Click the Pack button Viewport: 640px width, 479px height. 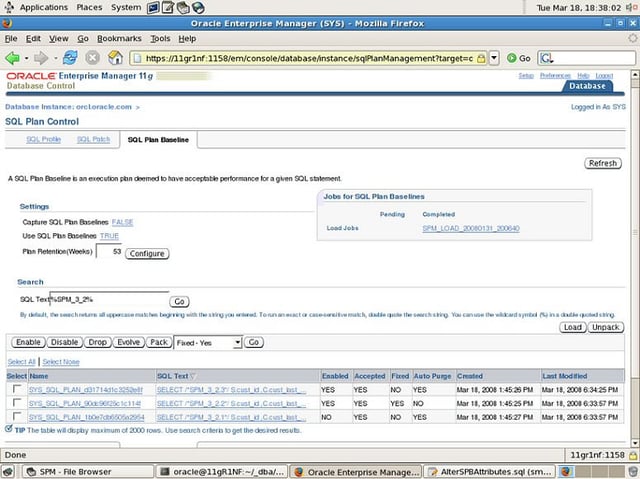159,342
